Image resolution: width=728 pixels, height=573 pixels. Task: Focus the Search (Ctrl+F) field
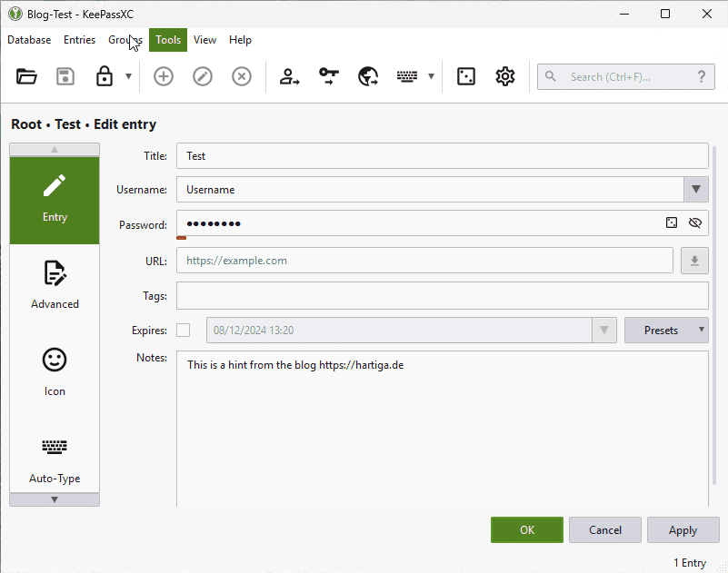pos(626,76)
